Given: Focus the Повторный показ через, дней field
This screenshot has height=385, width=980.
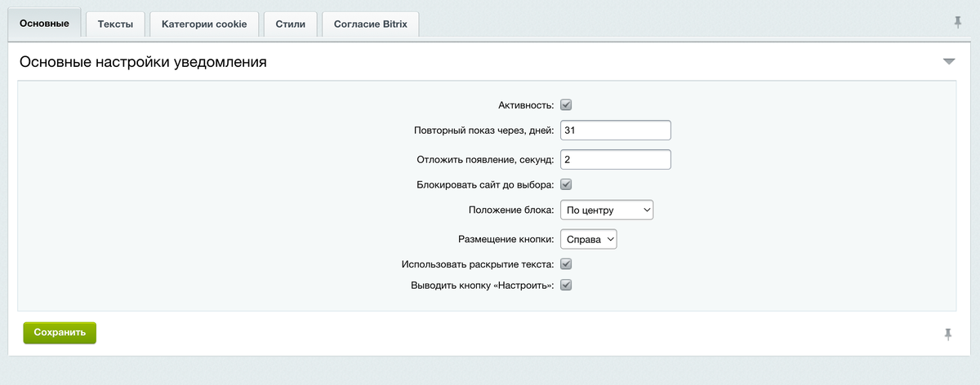Looking at the screenshot, I should coord(615,131).
